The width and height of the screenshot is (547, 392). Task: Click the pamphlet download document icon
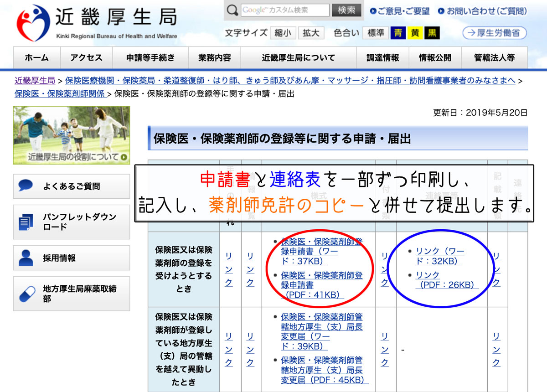coord(26,222)
